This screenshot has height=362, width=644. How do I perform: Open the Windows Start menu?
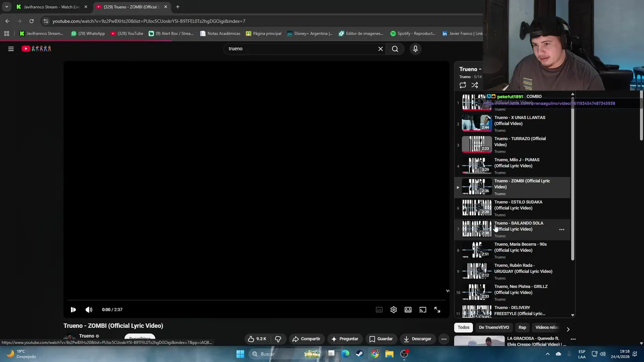240,354
